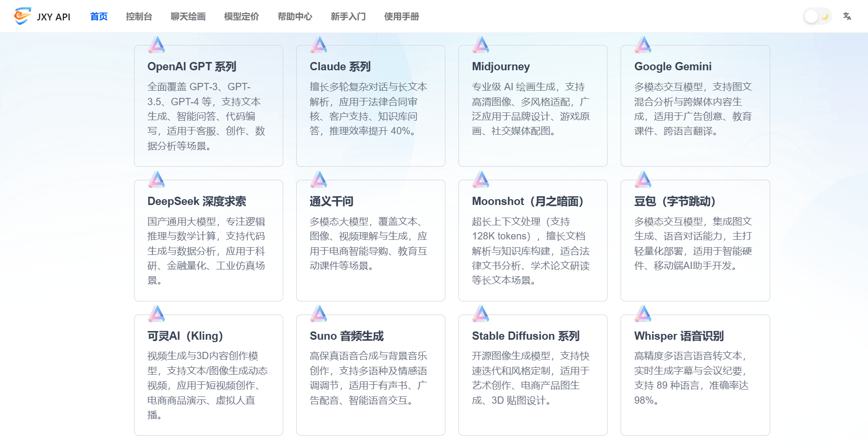Viewport: 868px width, 441px height.
Task: Click the Midjourney description starting 专业级 AI 绘画生成
Action: (531, 109)
